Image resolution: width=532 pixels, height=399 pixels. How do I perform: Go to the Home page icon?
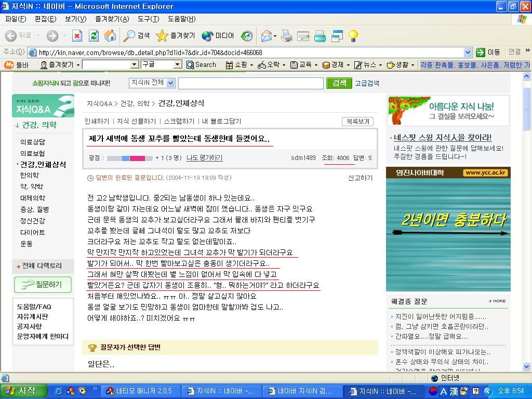pyautogui.click(x=110, y=36)
